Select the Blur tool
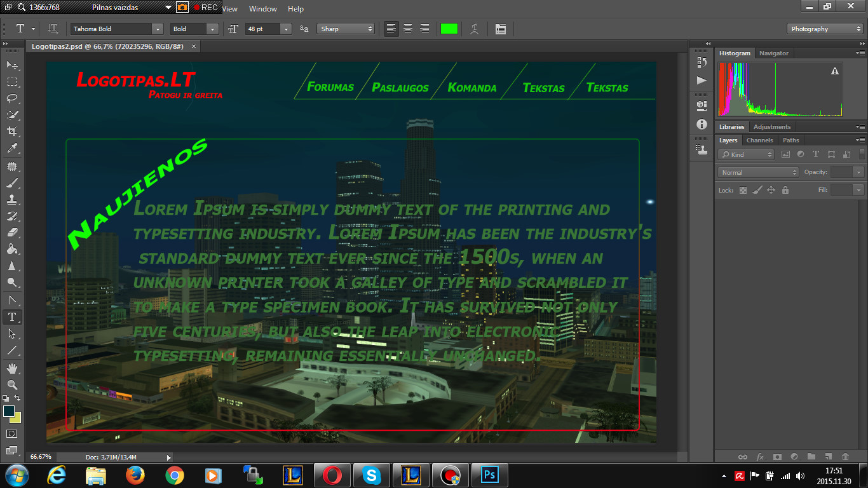Screen dimensions: 868x488 point(12,266)
